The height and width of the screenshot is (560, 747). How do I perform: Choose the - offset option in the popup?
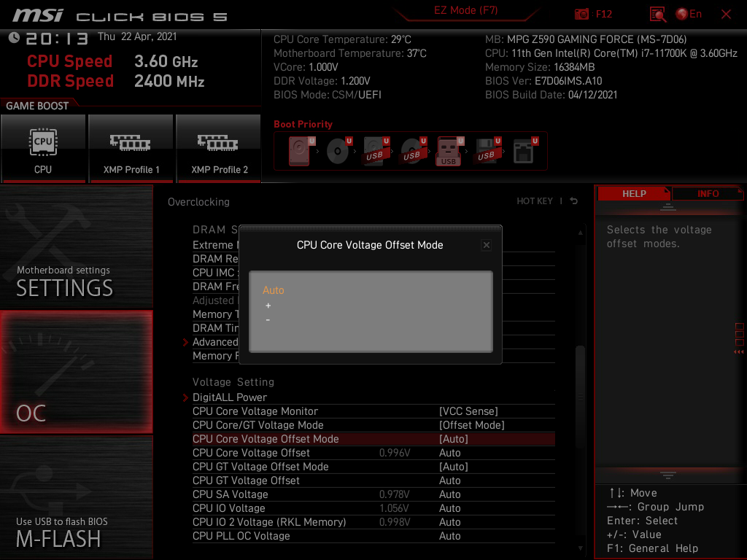268,320
